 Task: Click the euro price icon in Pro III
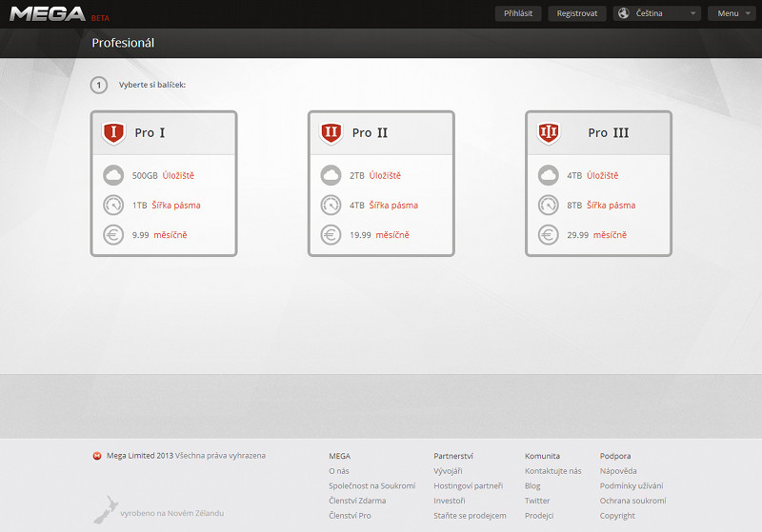(x=549, y=235)
